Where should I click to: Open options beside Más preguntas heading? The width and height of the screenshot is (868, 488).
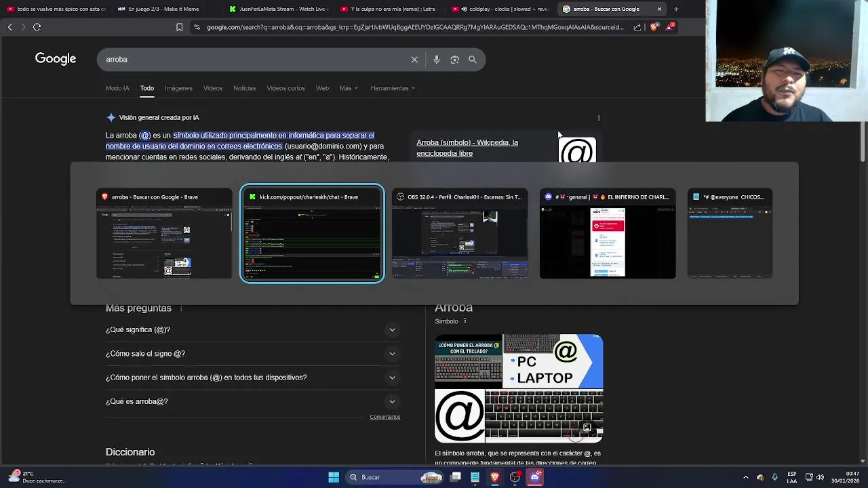pyautogui.click(x=181, y=308)
